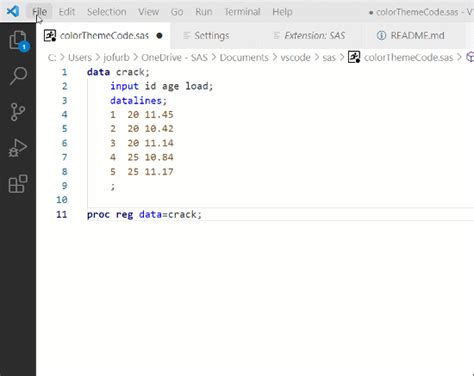Click the data row '2 20 10.42'
Image resolution: width=474 pixels, height=376 pixels.
click(142, 129)
